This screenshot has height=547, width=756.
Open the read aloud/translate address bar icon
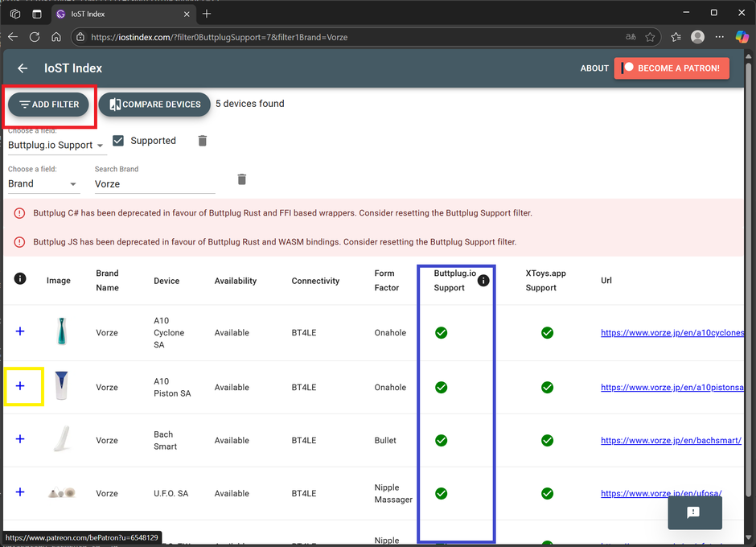(x=631, y=37)
